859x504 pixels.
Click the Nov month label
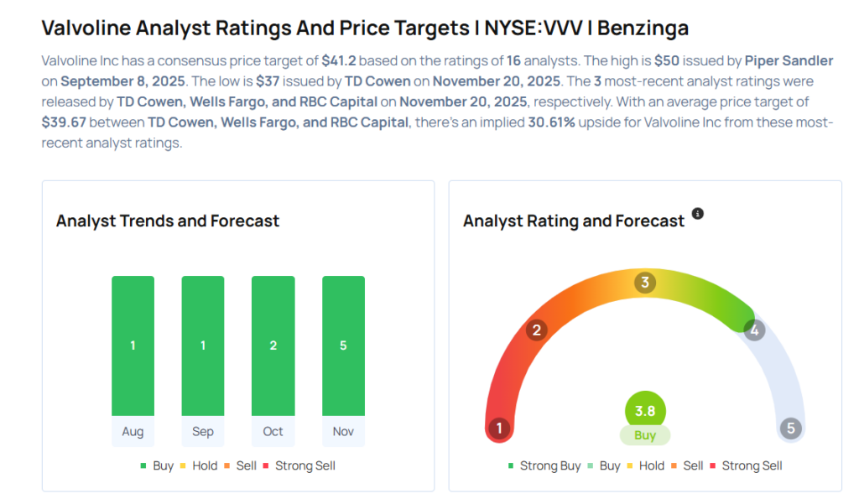343,431
